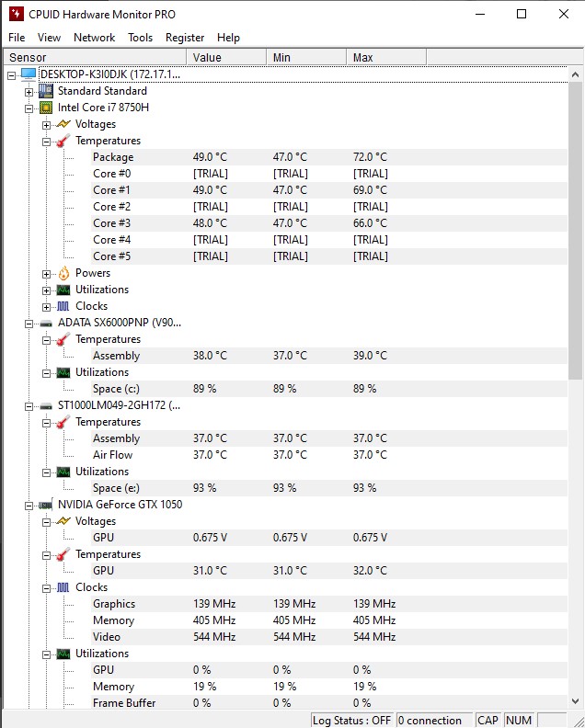Image resolution: width=585 pixels, height=728 pixels.
Task: Expand the Powers node under Intel CPU
Action: [47, 273]
